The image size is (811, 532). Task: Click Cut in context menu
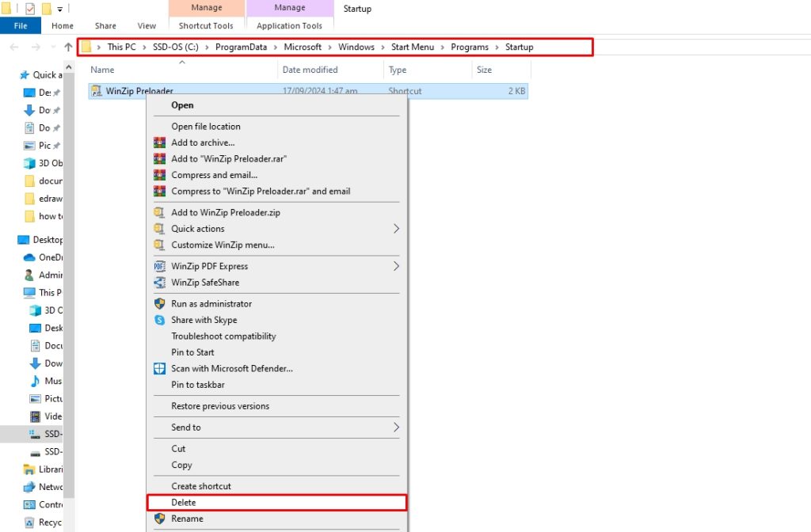click(276, 449)
